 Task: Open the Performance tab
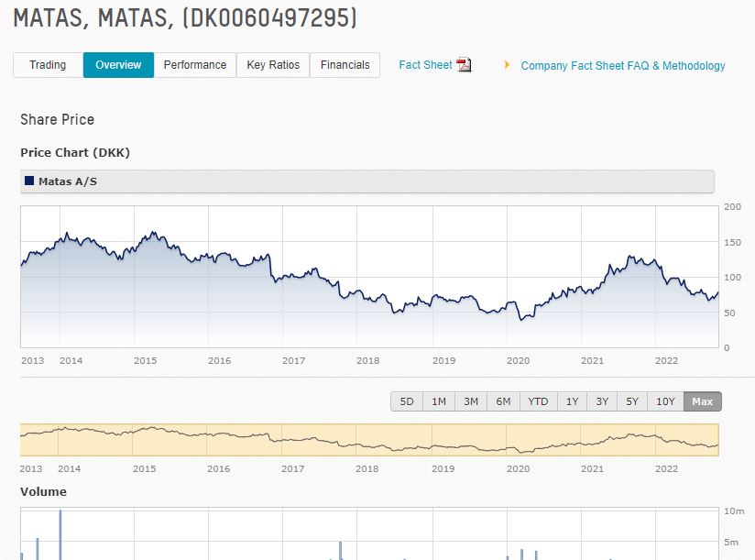(194, 65)
